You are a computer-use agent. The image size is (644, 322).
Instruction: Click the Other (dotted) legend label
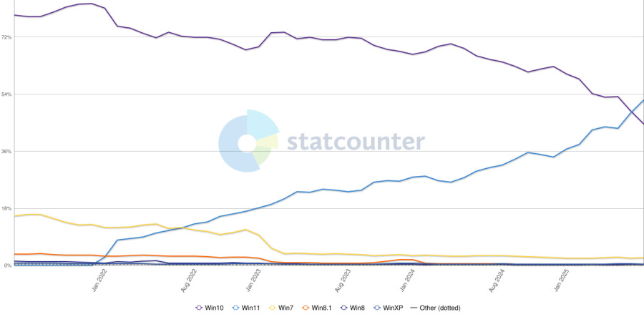tap(440, 308)
